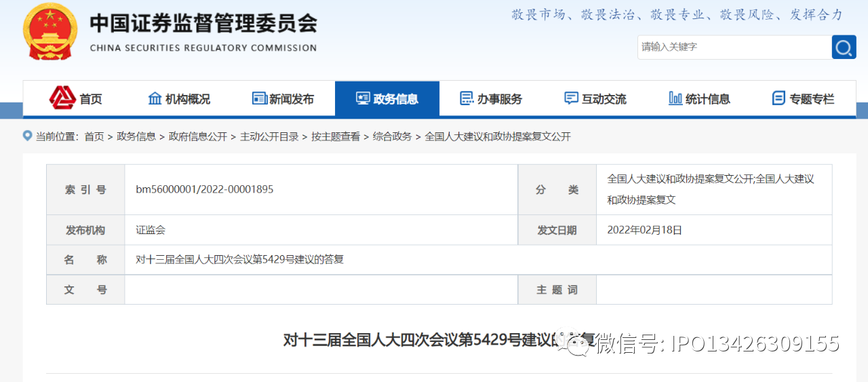Open the 专题专栏 navigation tab

coord(804,99)
